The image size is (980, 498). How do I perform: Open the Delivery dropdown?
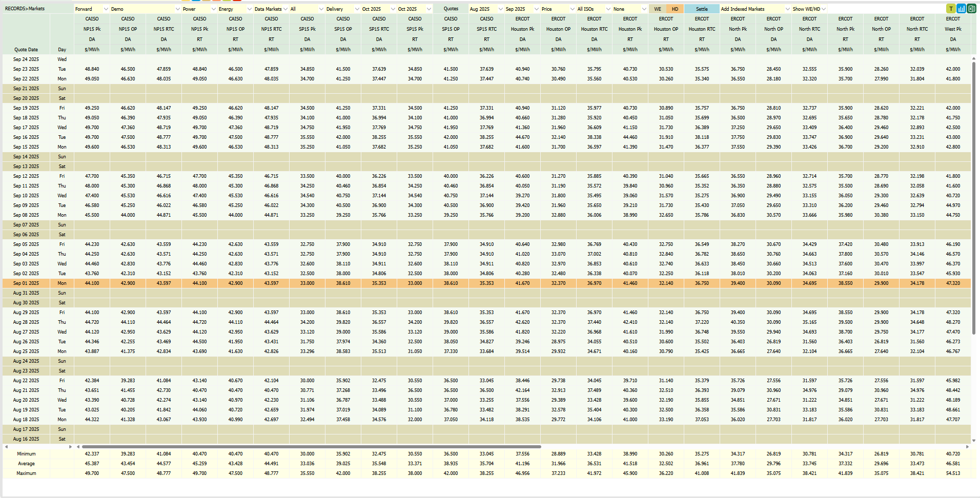343,9
